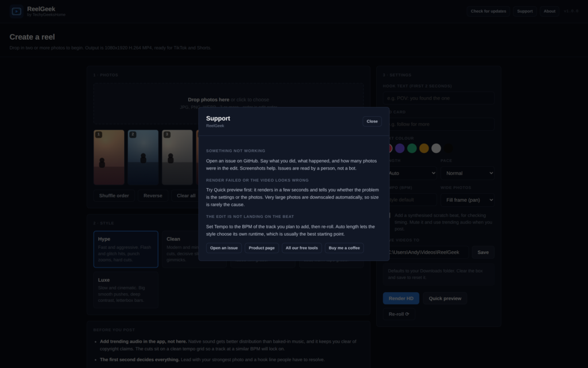The width and height of the screenshot is (588, 368).
Task: Click the Quick preview button
Action: tap(445, 298)
